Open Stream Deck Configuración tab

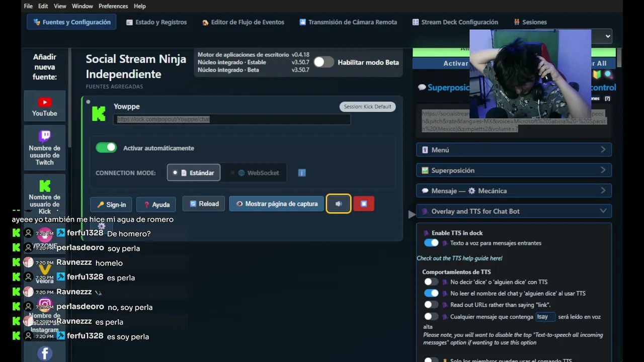click(x=455, y=22)
